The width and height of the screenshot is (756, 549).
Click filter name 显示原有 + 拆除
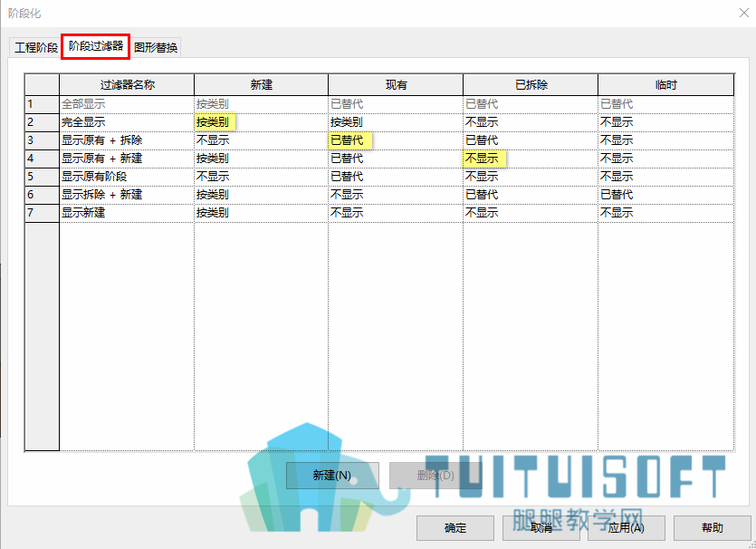tap(127, 140)
